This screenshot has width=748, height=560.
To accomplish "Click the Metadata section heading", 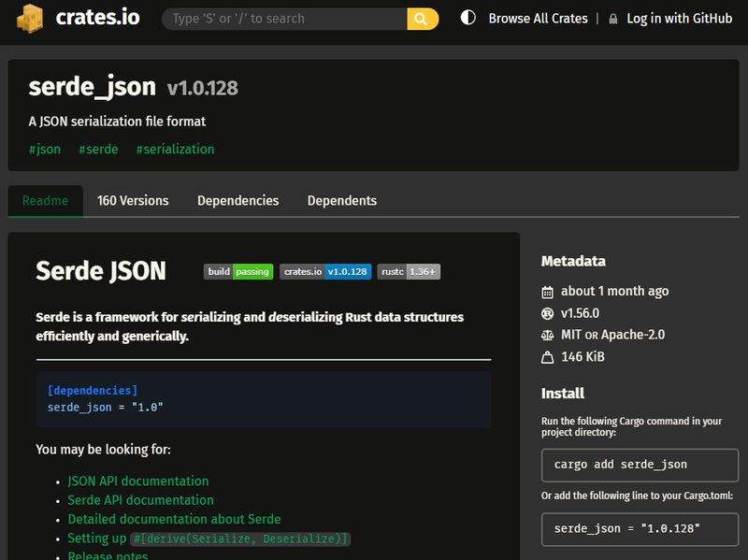I will tap(573, 262).
